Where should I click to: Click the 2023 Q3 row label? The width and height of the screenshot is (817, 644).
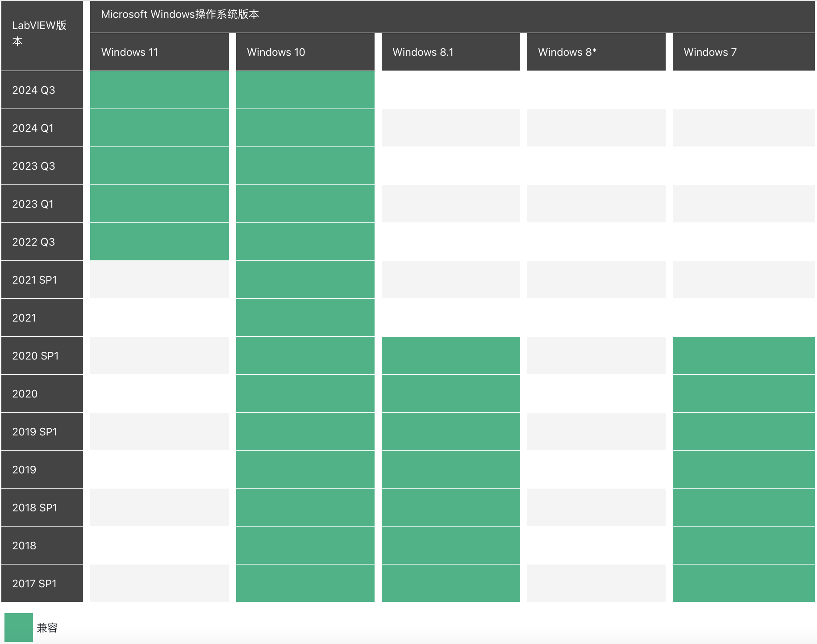pyautogui.click(x=42, y=166)
